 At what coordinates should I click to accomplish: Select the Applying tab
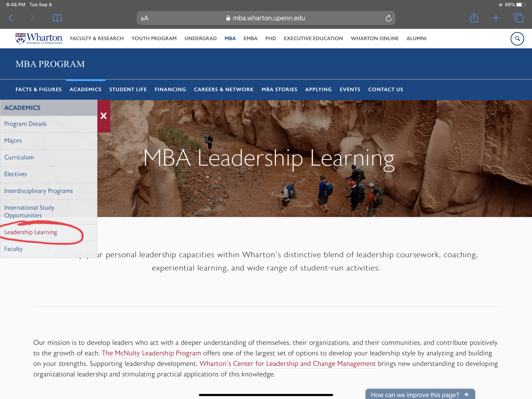click(x=318, y=89)
